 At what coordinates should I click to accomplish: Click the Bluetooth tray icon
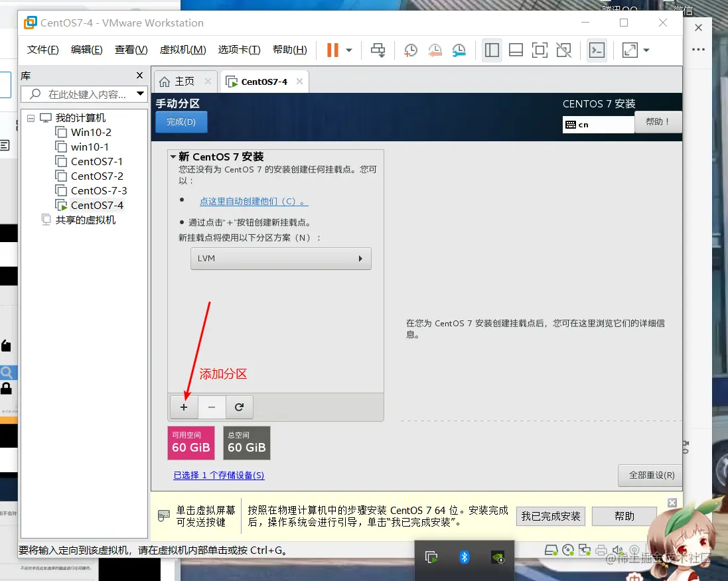[465, 557]
